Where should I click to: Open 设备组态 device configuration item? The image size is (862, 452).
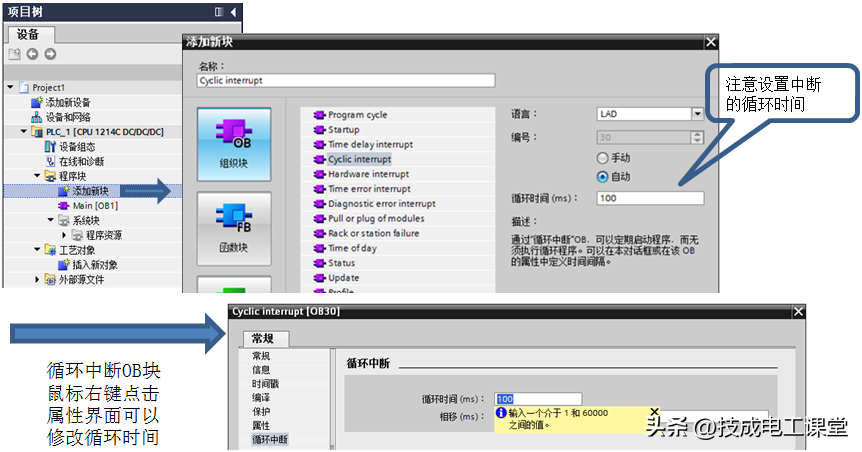coord(80,146)
